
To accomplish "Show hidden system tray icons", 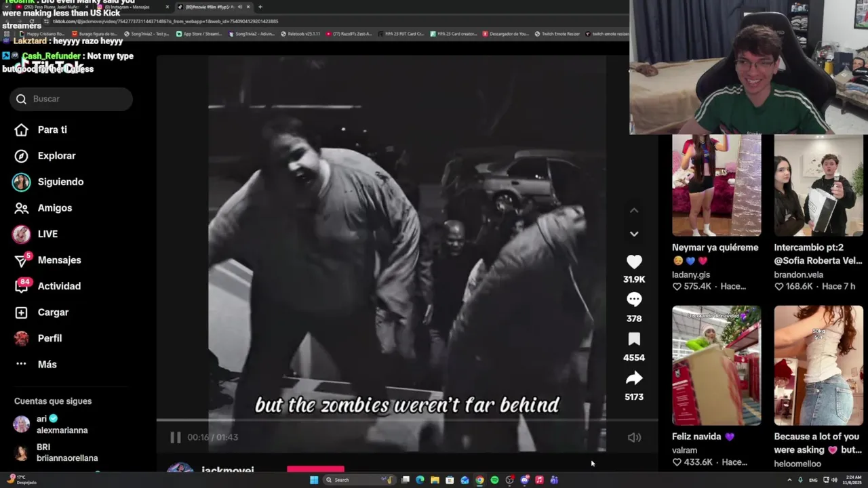I will (789, 480).
